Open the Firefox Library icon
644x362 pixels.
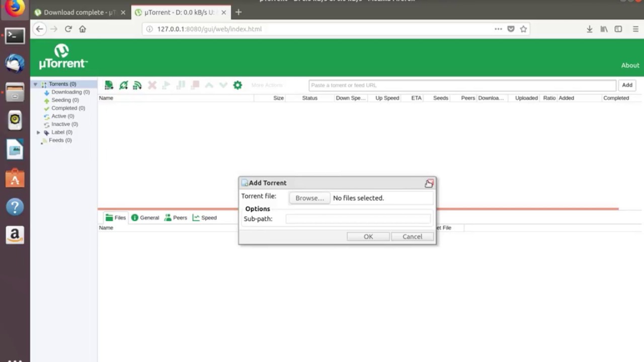[x=604, y=29]
